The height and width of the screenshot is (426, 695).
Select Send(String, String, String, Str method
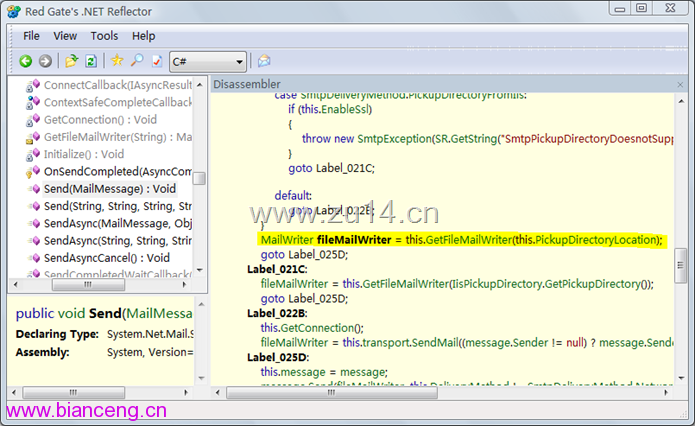click(118, 206)
